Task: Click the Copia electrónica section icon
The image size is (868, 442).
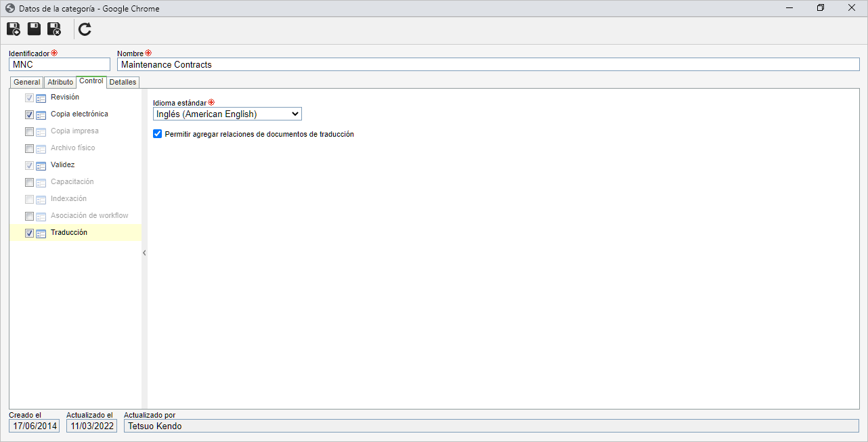Action: [41, 114]
